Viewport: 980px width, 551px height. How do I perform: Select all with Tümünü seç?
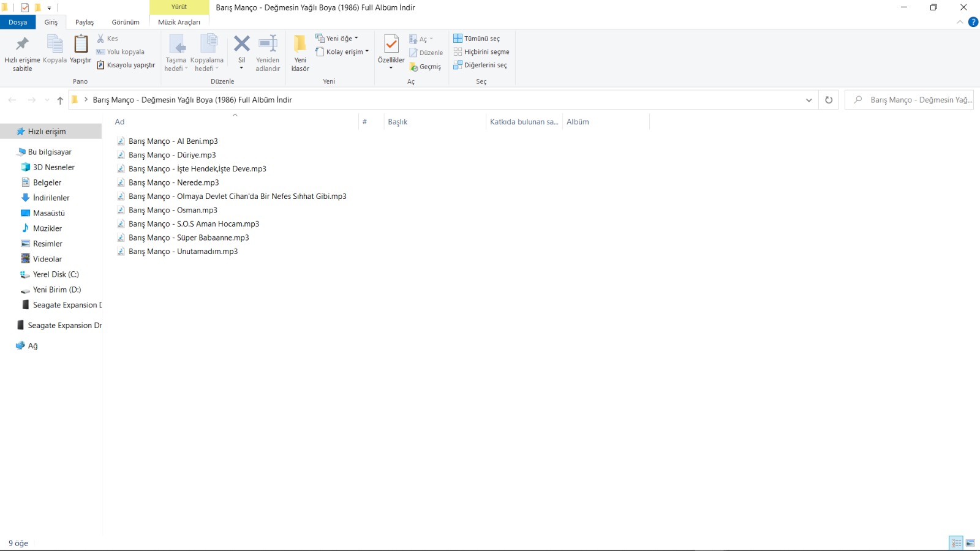point(477,39)
